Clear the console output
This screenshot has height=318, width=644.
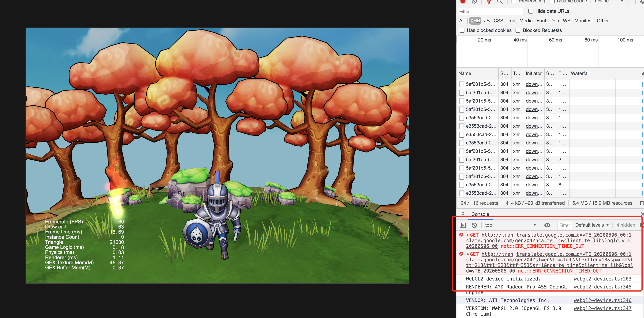click(x=474, y=225)
